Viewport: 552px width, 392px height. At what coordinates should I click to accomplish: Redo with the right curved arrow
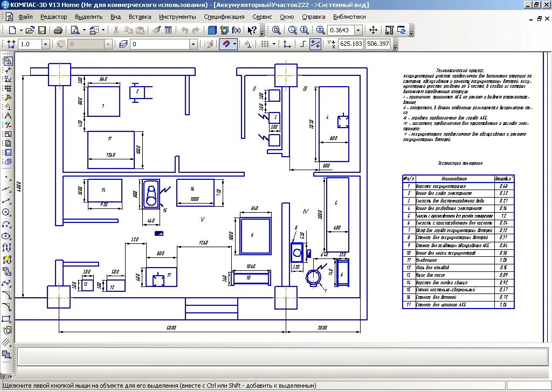pyautogui.click(x=196, y=30)
